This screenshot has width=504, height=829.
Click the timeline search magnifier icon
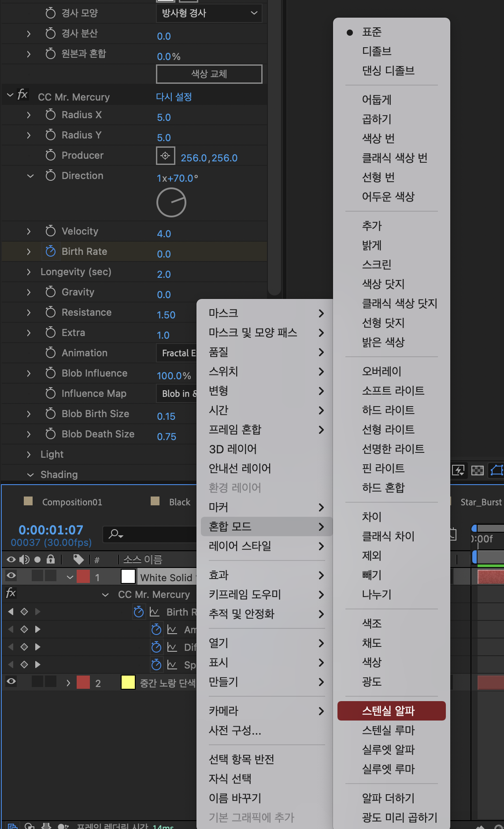coord(115,534)
